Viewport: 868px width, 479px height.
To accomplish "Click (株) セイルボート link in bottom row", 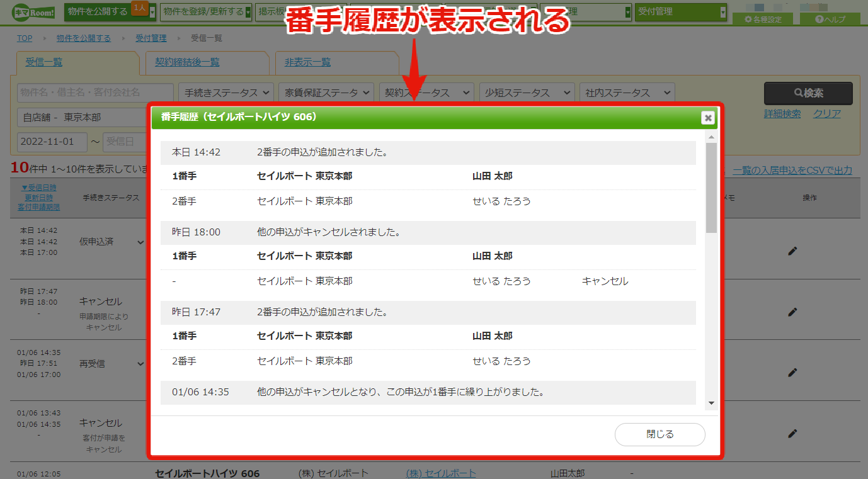I will pos(441,473).
